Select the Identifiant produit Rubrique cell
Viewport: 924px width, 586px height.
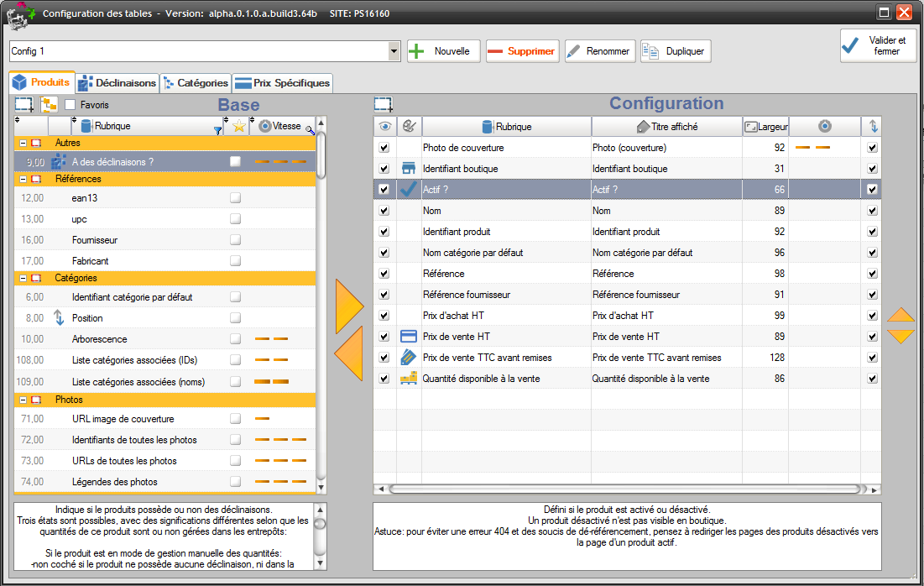click(x=506, y=232)
